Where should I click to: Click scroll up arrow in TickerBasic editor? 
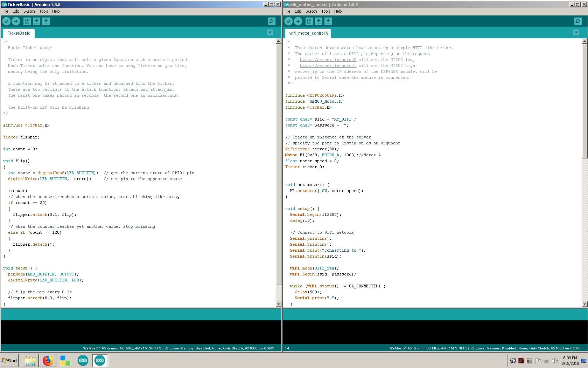click(x=279, y=41)
